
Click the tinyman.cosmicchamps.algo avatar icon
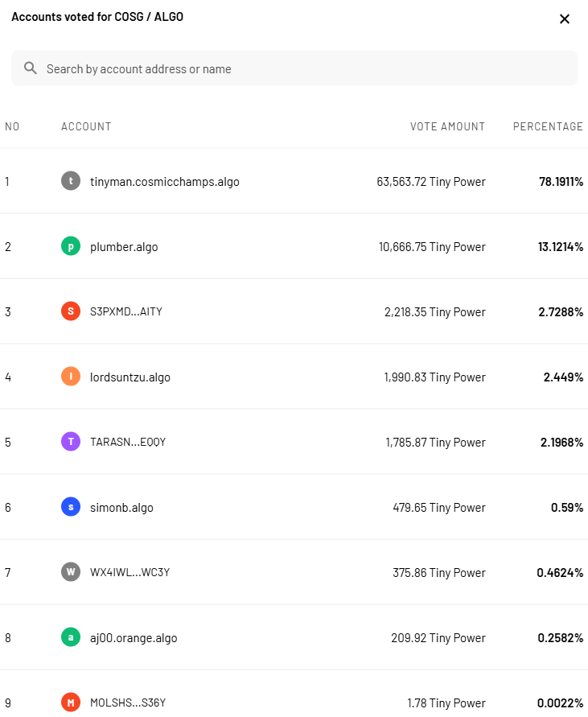tap(71, 181)
